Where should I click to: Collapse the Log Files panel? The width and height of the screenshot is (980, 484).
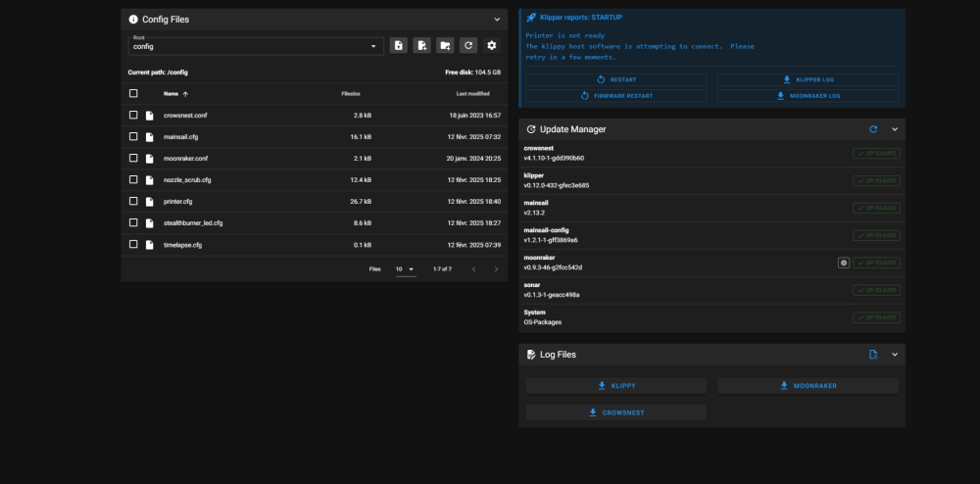(895, 354)
